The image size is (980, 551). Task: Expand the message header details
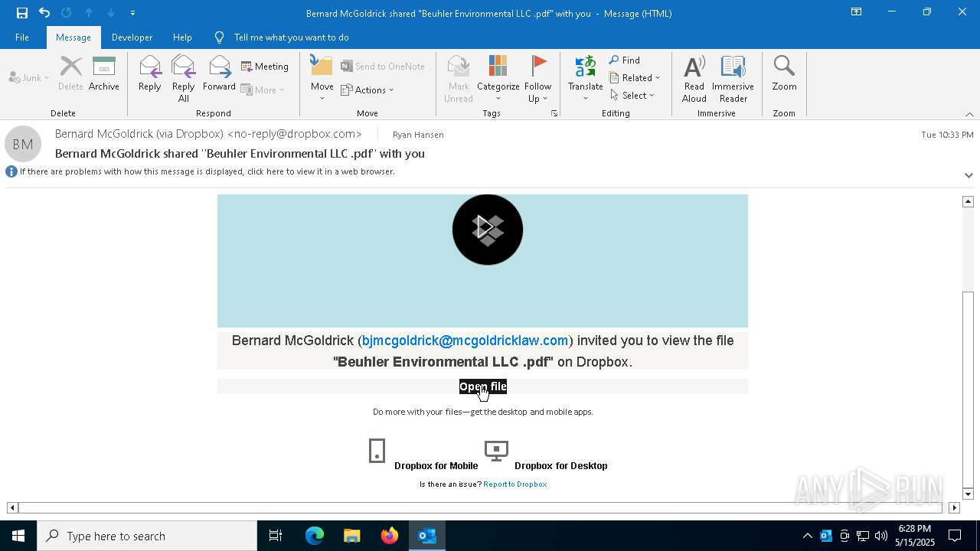(969, 175)
